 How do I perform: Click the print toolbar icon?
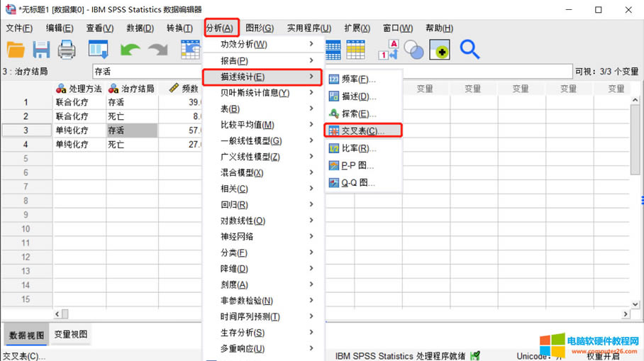point(67,49)
